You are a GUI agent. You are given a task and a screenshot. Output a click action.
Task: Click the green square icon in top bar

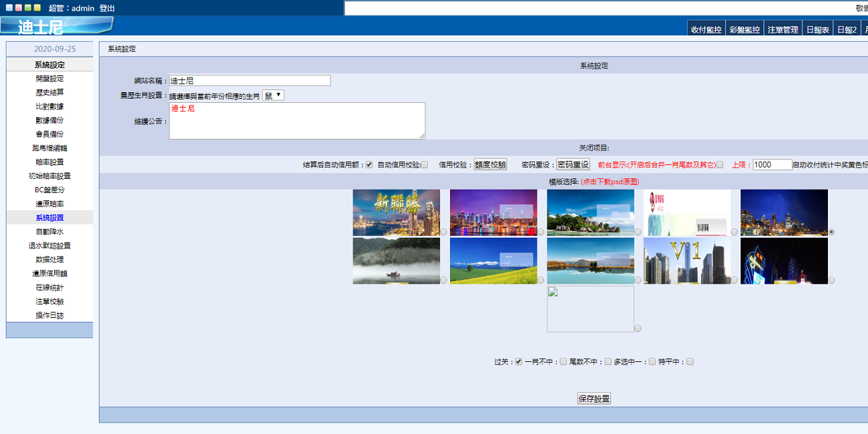click(x=27, y=7)
